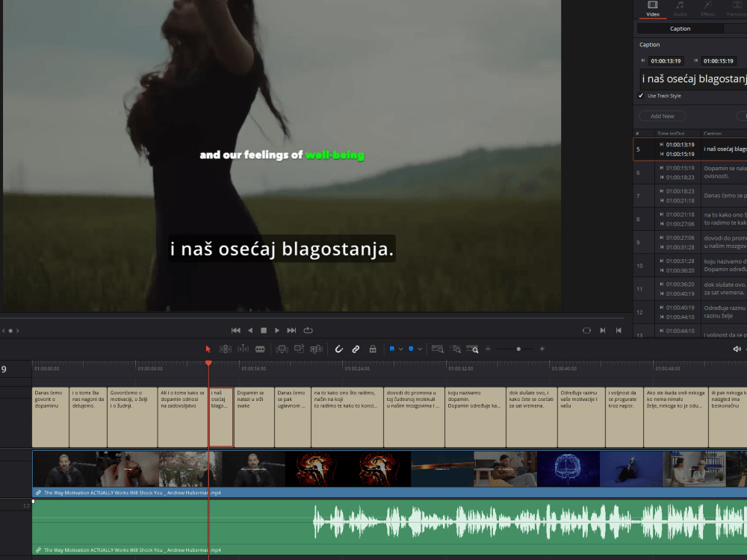Adjust the timeline zoom slider handle
The image size is (747, 560).
[x=519, y=349]
